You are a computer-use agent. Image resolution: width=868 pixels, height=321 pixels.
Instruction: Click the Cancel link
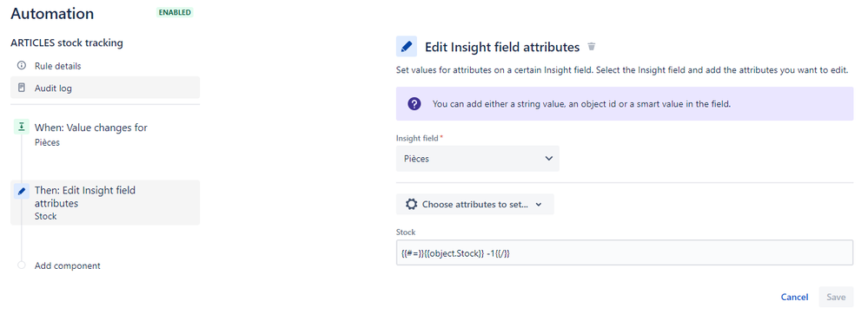point(794,297)
